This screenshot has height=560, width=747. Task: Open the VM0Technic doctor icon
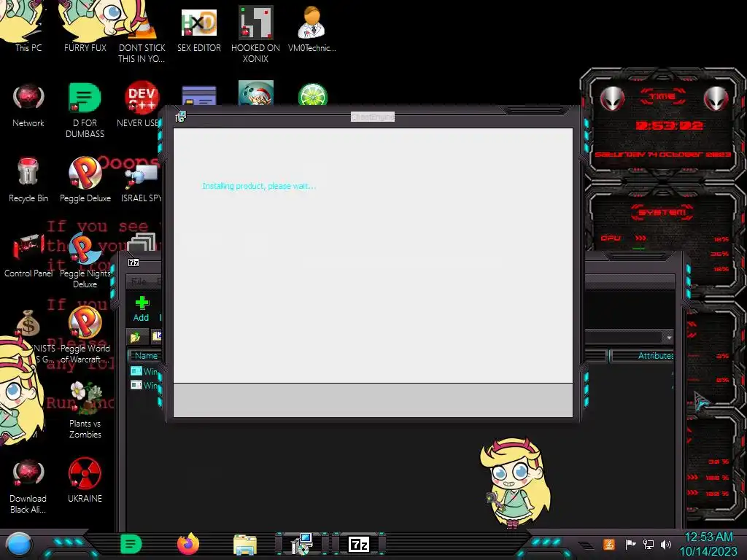[x=312, y=28]
